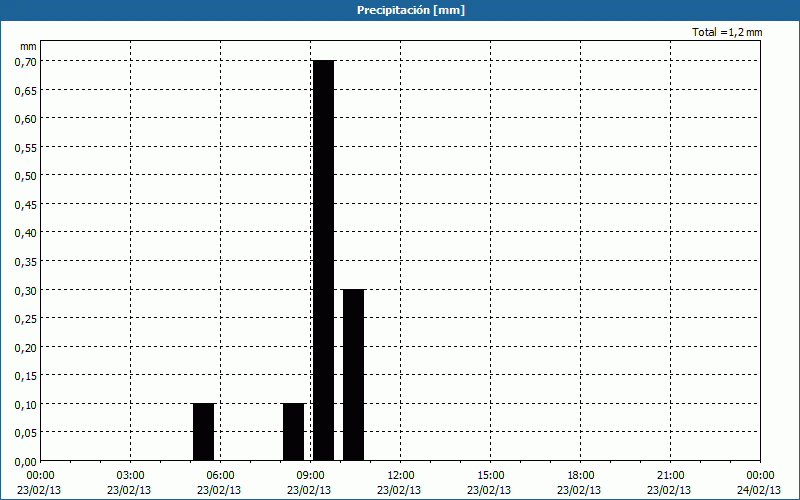Select the 0,30 mm precipitation bar

coord(354,375)
